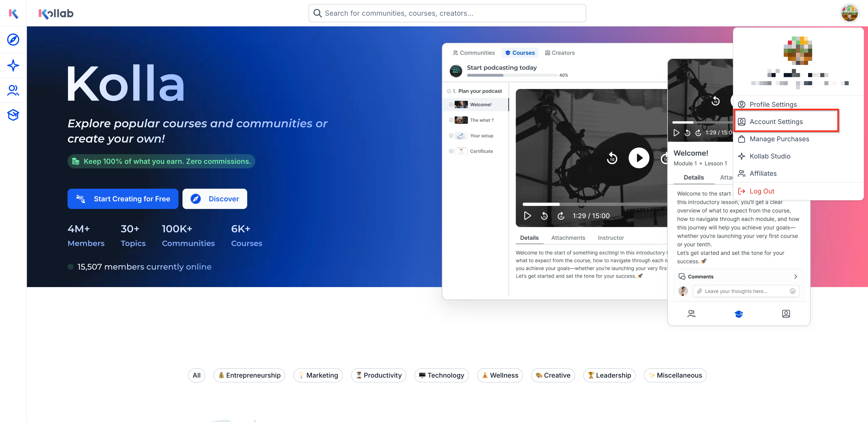Click the Kollab K logo icon at top-left
Viewport: 868px width, 422px height.
(x=13, y=13)
